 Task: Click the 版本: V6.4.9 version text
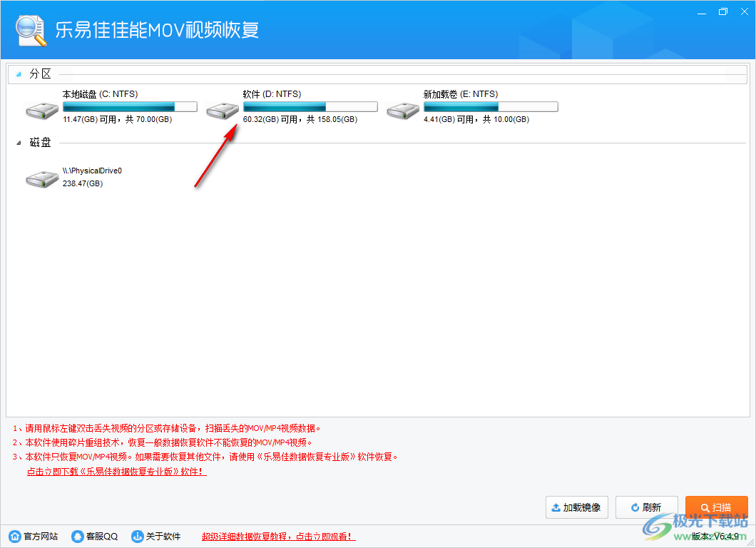(715, 536)
